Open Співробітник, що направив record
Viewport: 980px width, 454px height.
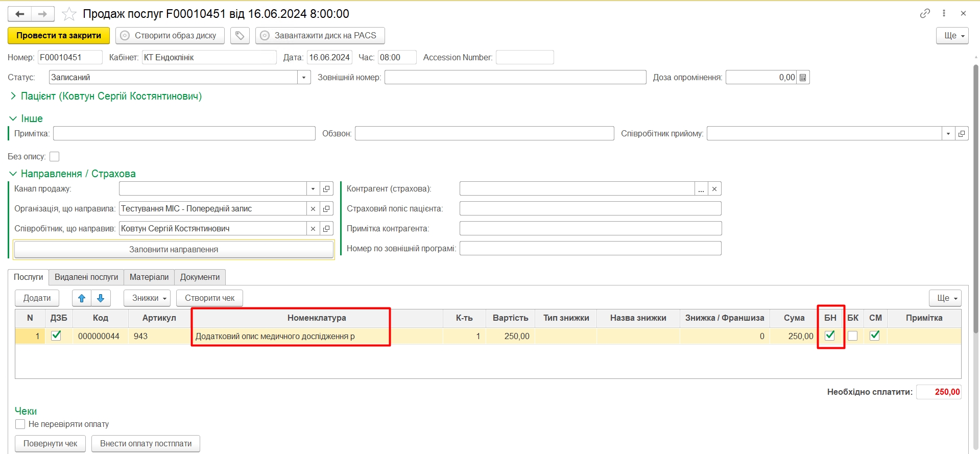(x=326, y=229)
